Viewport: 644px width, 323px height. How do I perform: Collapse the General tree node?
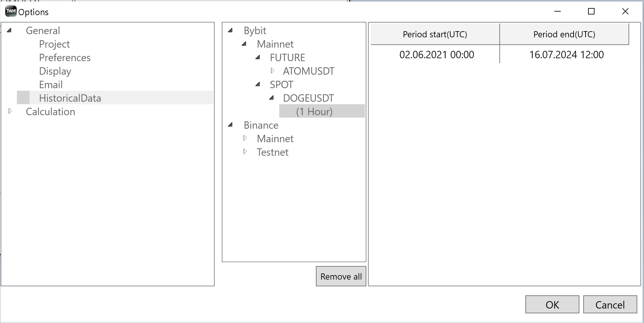pyautogui.click(x=9, y=30)
